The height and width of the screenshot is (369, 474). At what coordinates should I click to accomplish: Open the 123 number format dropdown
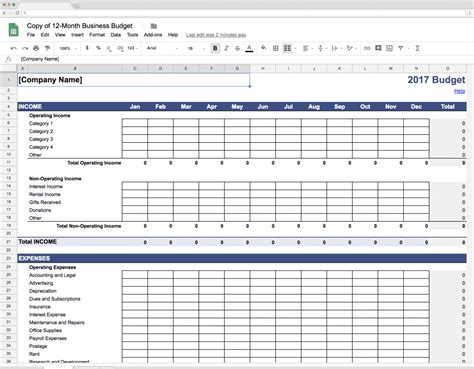(x=132, y=48)
